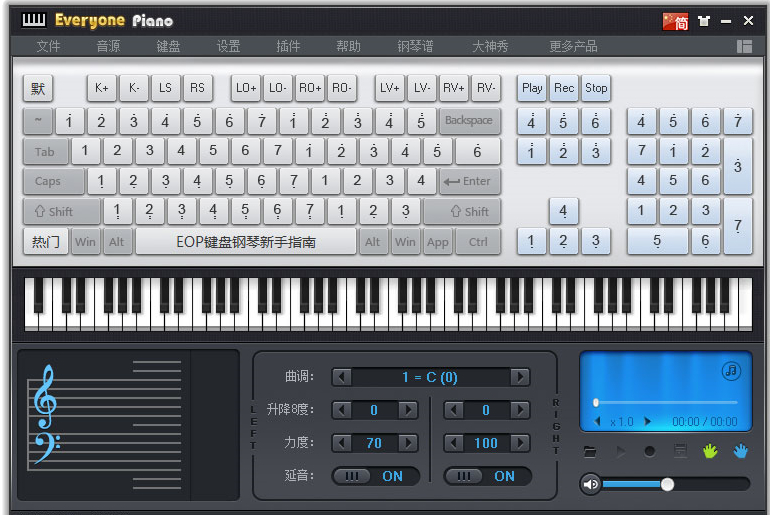The width and height of the screenshot is (770, 515).
Task: Open the 文件 menu
Action: 48,46
